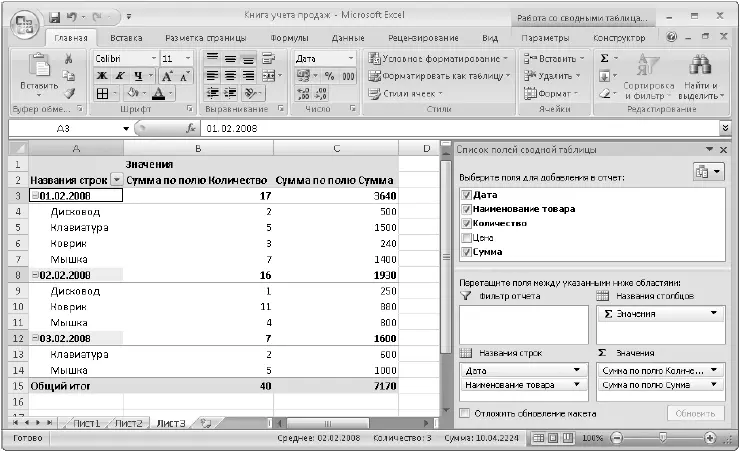
Task: Undo the last action
Action: click(x=72, y=17)
